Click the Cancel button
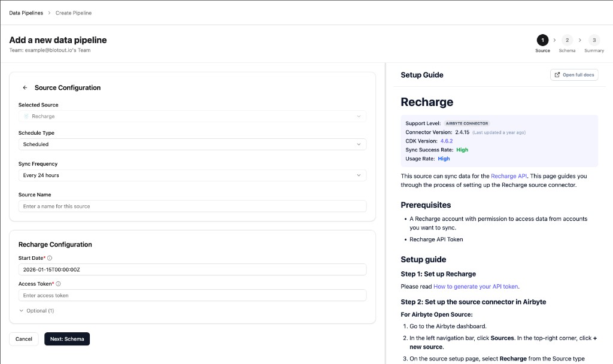 (24, 339)
